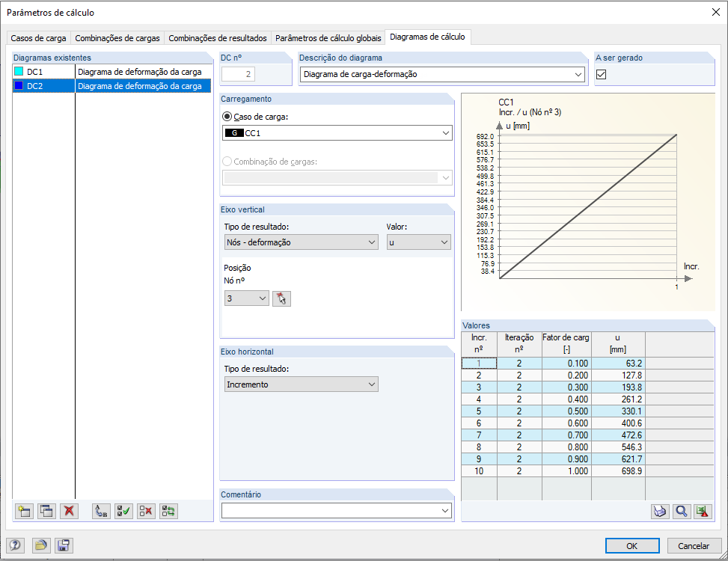Click the Cancelar button
Viewport: 728px width, 561px height.
pyautogui.click(x=694, y=546)
